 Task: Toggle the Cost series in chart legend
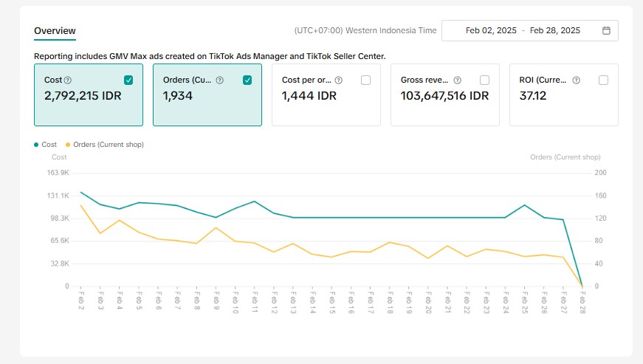coord(45,145)
